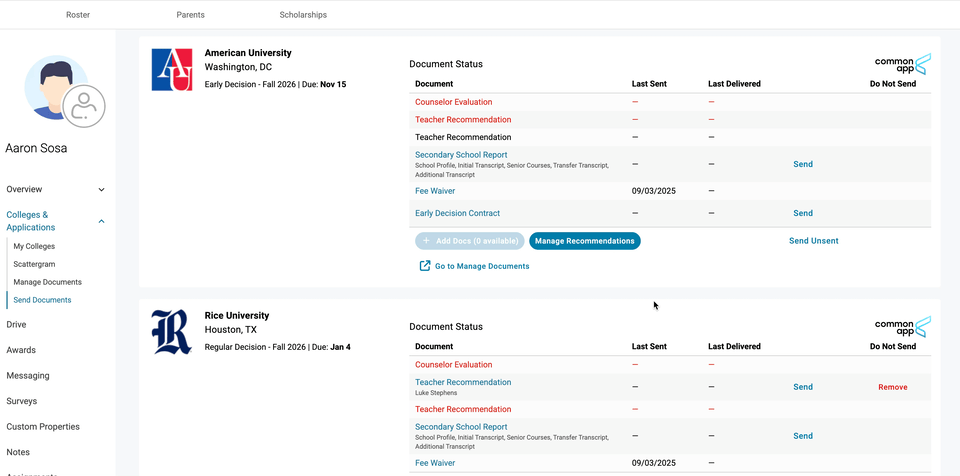This screenshot has width=960, height=476.
Task: Remove Luke Stephens' Teacher Recommendation for Rice
Action: coord(893,387)
